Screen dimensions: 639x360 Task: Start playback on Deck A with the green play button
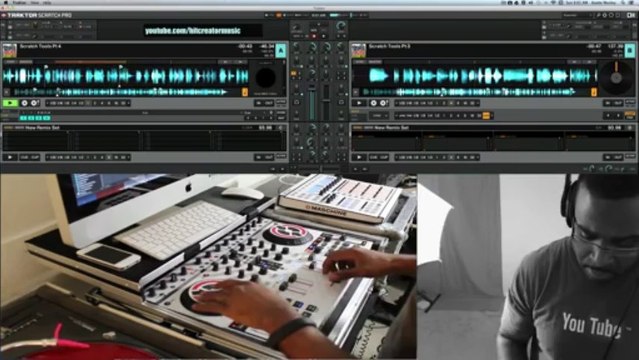(10, 103)
